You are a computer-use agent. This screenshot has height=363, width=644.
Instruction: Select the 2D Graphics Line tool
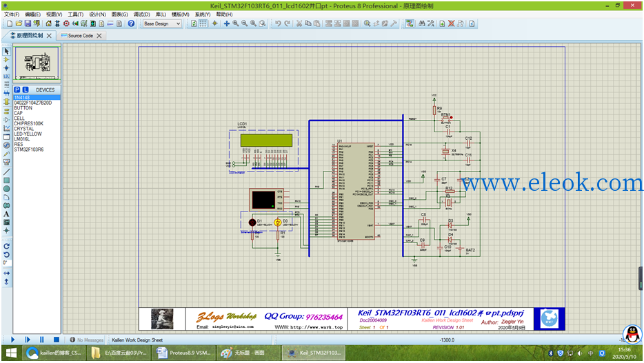pos(6,172)
